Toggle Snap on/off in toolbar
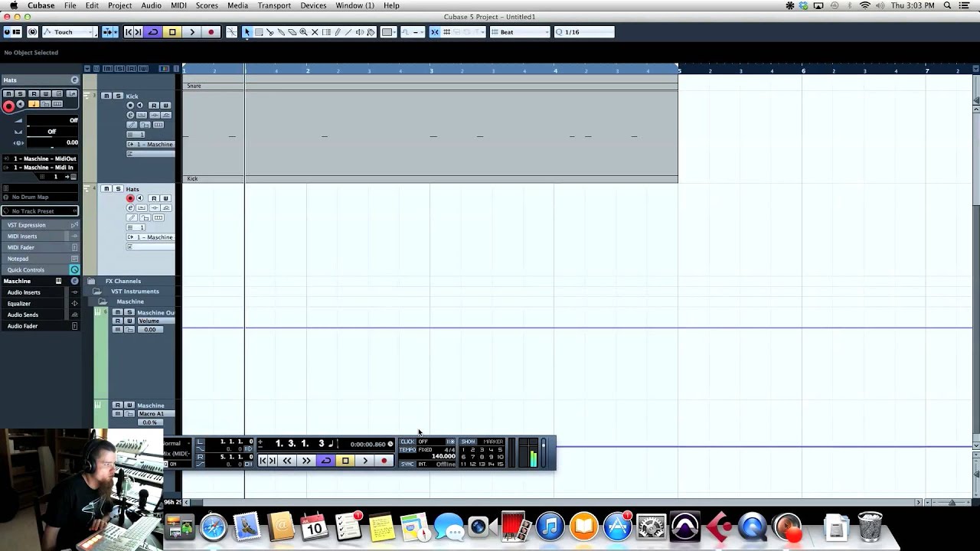This screenshot has height=551, width=980. click(x=434, y=32)
